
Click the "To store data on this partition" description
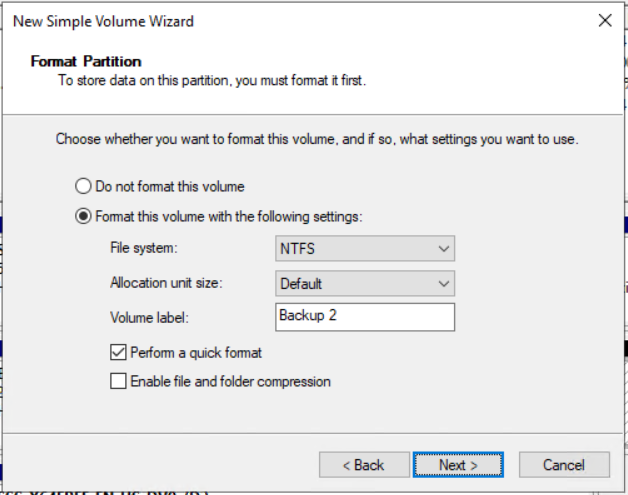click(211, 80)
